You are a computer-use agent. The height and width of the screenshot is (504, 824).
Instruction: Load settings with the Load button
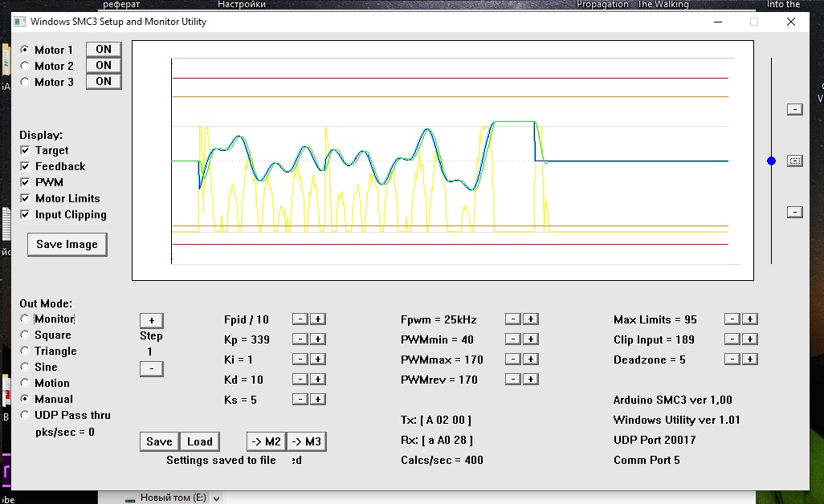click(x=199, y=441)
